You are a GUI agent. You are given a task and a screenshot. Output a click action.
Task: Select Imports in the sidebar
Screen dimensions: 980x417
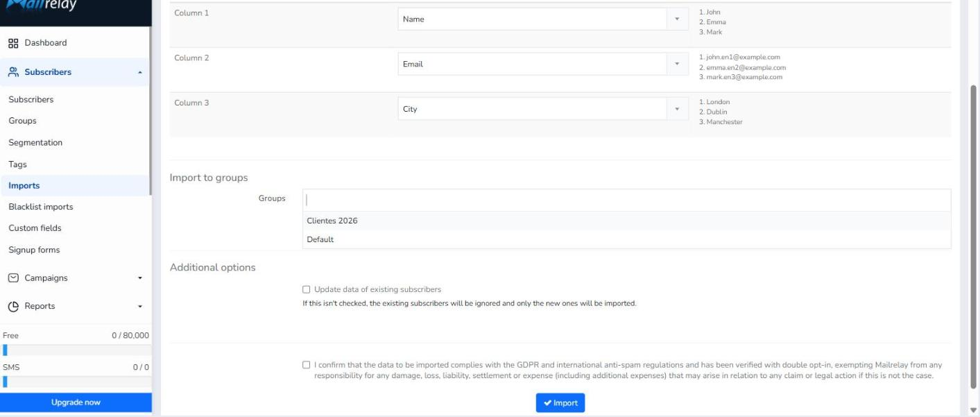(x=24, y=185)
